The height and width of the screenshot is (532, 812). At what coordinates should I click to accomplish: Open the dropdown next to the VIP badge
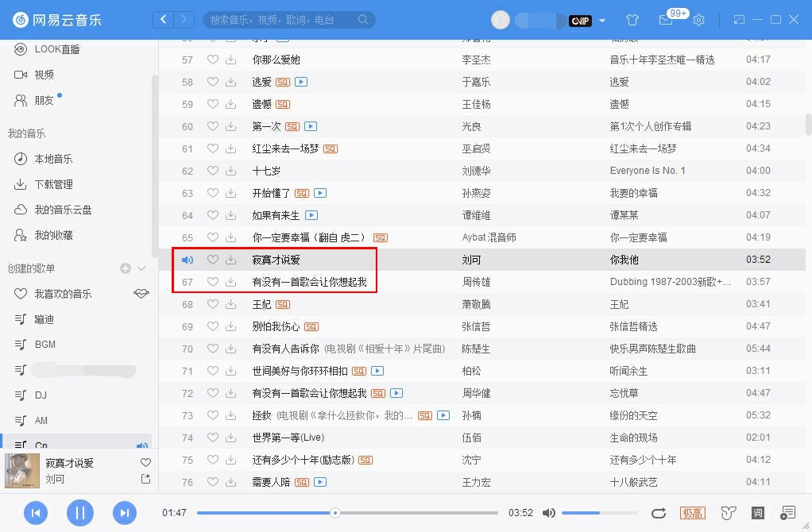(x=601, y=21)
